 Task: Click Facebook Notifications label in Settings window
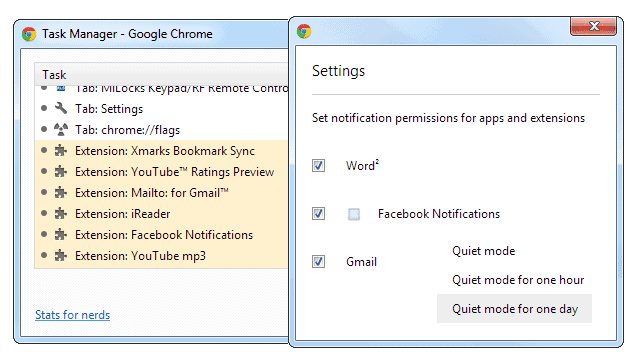point(439,214)
